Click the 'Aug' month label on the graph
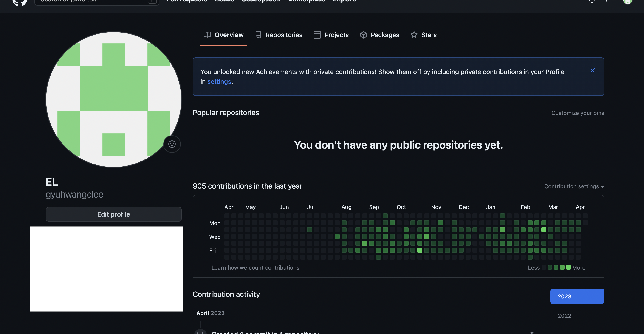The width and height of the screenshot is (644, 334). tap(347, 207)
